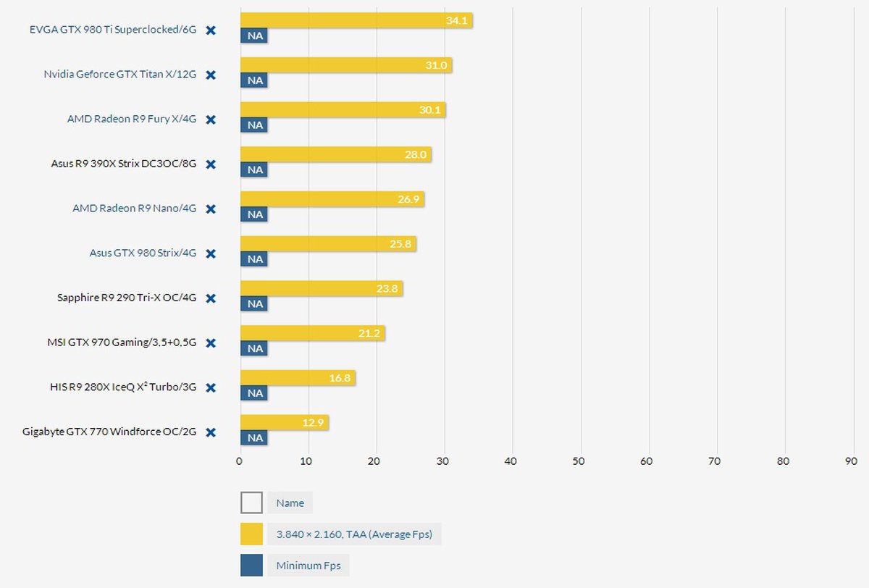Click the 34.1 yellow bar
Screen dimensions: 869x588
356,20
